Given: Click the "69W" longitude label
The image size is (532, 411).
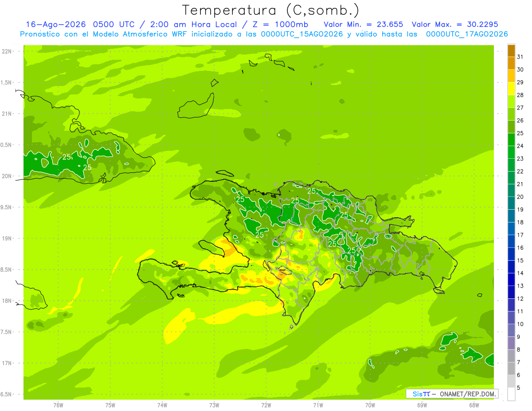Looking at the screenshot, I should click(x=422, y=405).
